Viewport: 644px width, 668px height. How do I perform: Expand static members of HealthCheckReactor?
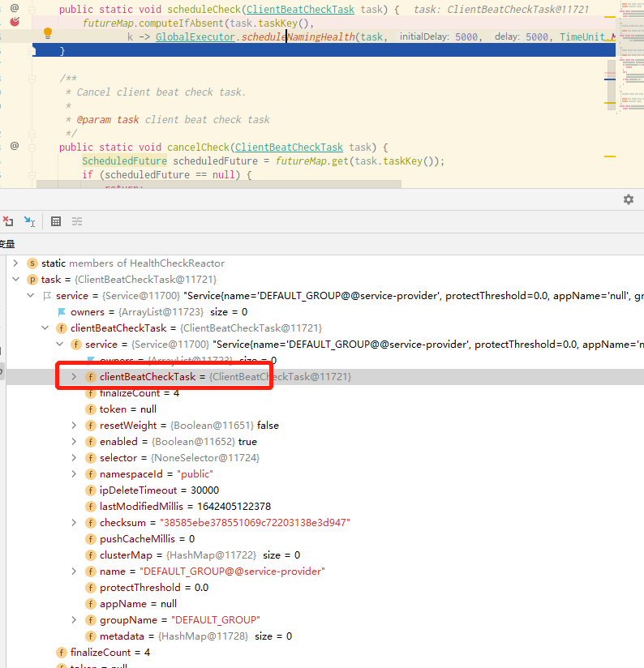pyautogui.click(x=15, y=263)
